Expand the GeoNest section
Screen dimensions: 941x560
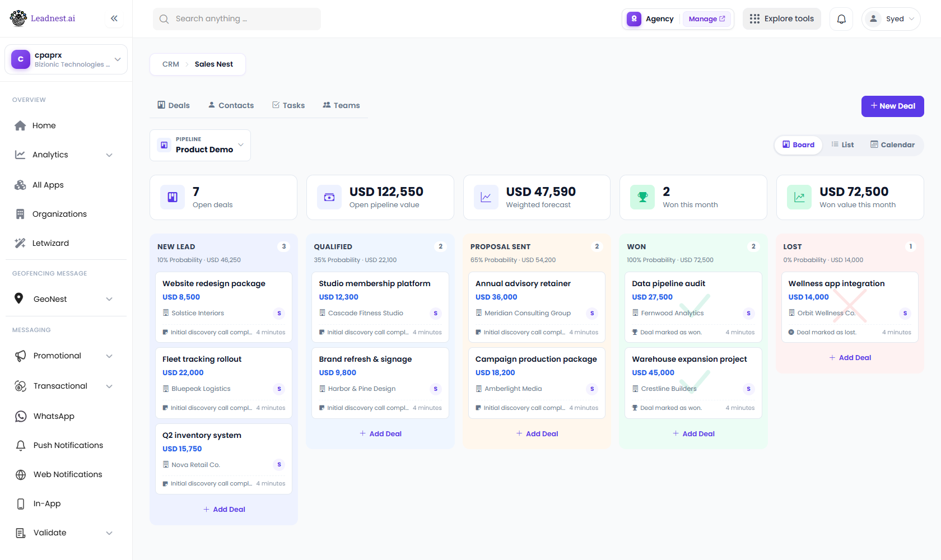[109, 299]
